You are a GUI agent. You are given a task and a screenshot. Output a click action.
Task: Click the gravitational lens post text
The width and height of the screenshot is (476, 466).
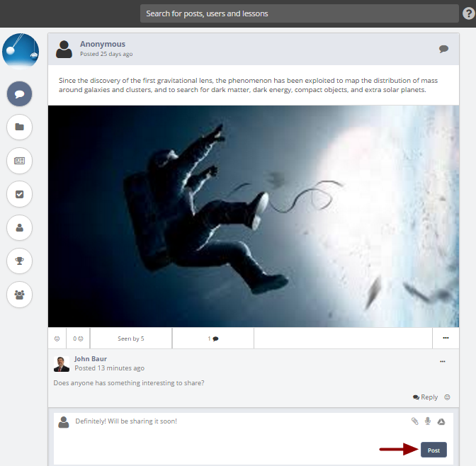tap(249, 85)
